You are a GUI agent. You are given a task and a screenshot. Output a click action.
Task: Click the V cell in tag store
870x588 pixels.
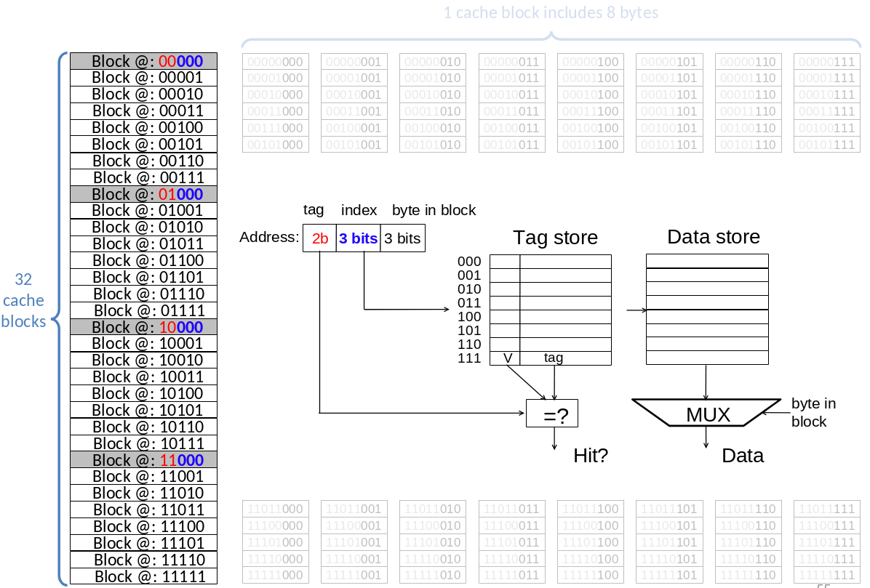tap(506, 358)
